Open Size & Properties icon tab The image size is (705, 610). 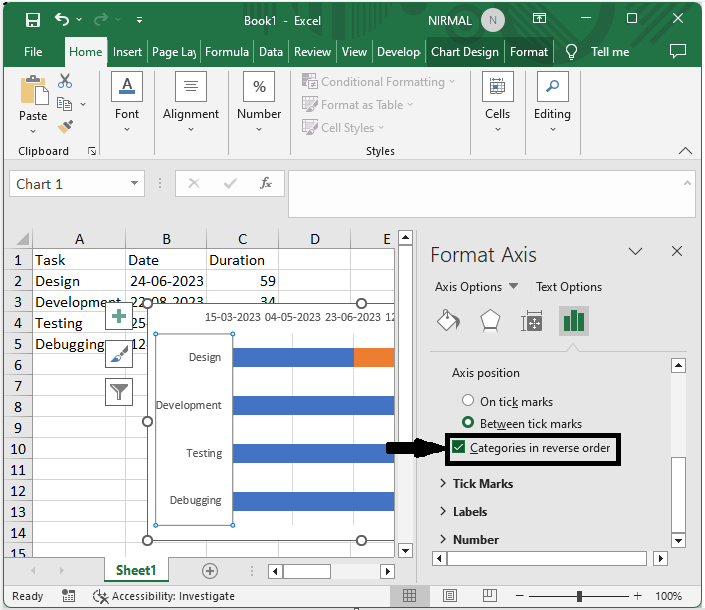click(x=532, y=320)
